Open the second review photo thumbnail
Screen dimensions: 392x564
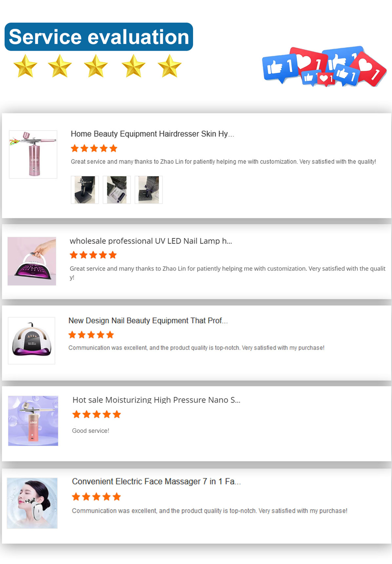[x=117, y=190]
